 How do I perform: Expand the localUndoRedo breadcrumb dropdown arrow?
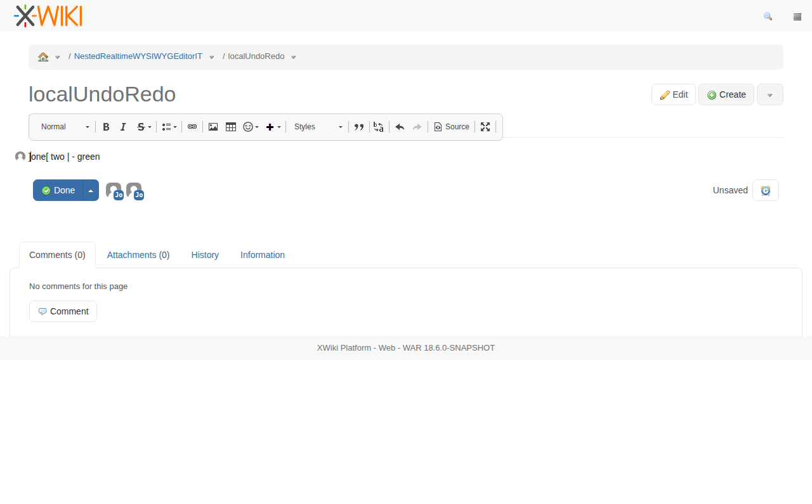[293, 57]
